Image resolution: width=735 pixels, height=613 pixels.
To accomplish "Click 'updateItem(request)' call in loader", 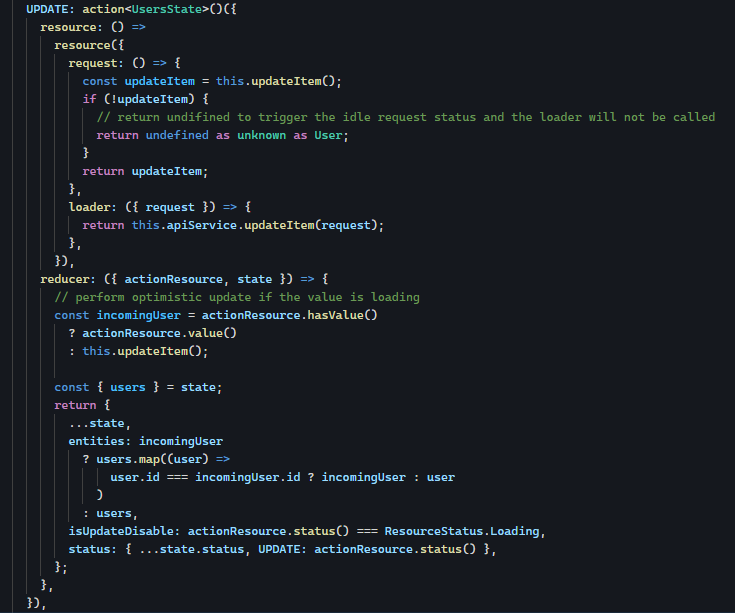I will click(311, 225).
